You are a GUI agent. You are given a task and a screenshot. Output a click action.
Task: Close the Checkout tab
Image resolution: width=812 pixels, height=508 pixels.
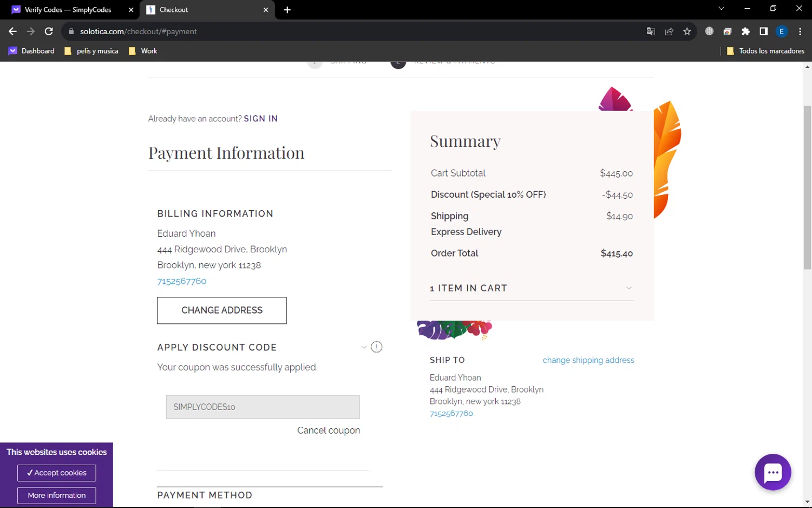point(266,10)
